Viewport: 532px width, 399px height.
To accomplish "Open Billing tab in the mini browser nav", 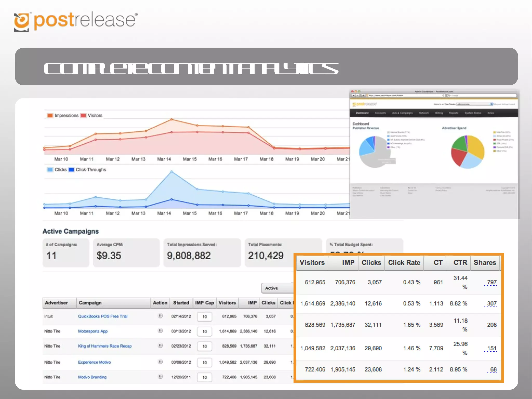I will pyautogui.click(x=439, y=113).
